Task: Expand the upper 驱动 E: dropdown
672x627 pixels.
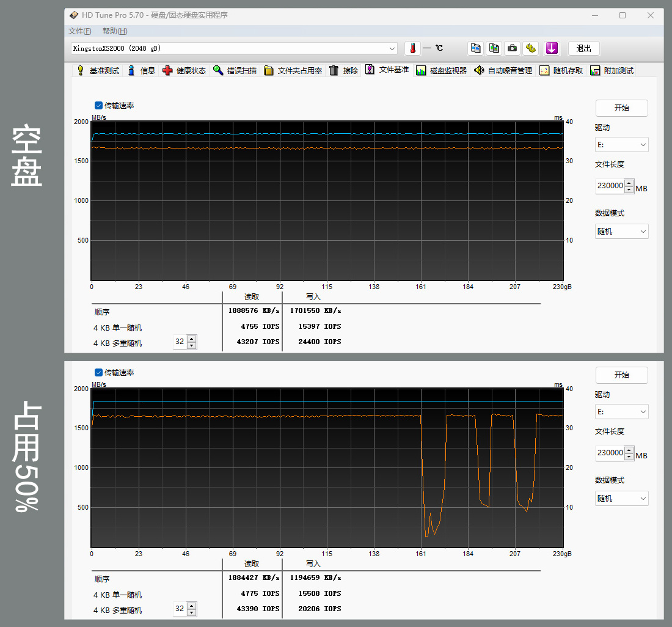Action: [x=621, y=145]
